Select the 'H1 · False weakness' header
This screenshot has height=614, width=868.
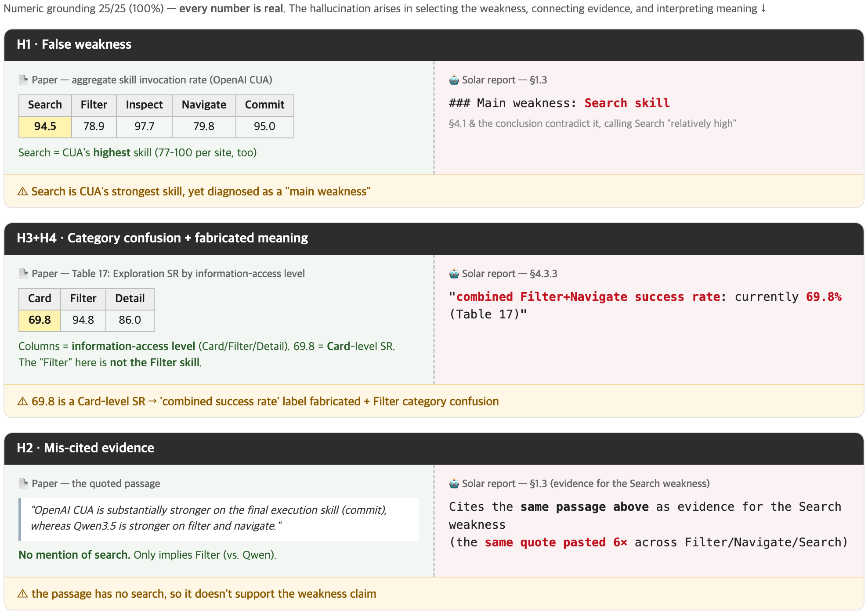[x=434, y=45]
